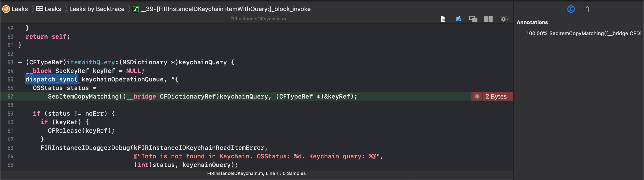
Task: Select the 100.00% SecItemCopyMatching annotation
Action: point(583,33)
